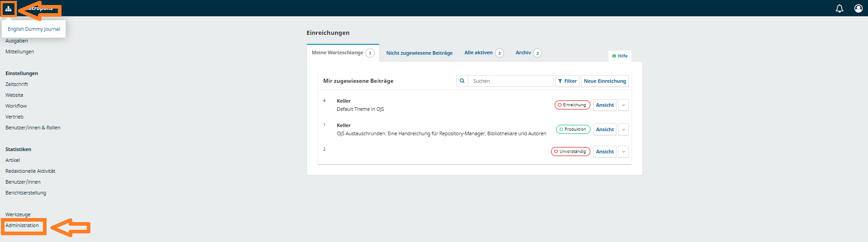Open the Filter button
The width and height of the screenshot is (868, 242).
coord(567,81)
